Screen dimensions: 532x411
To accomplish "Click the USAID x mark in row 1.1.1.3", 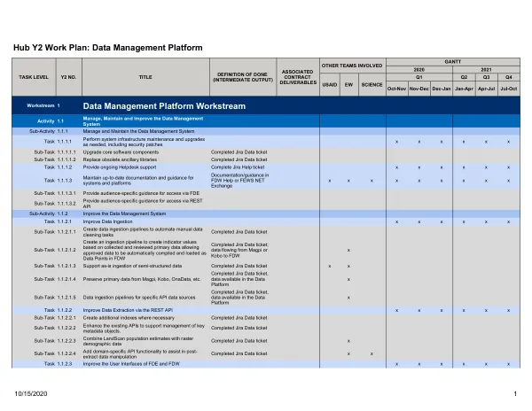I will coord(330,181).
